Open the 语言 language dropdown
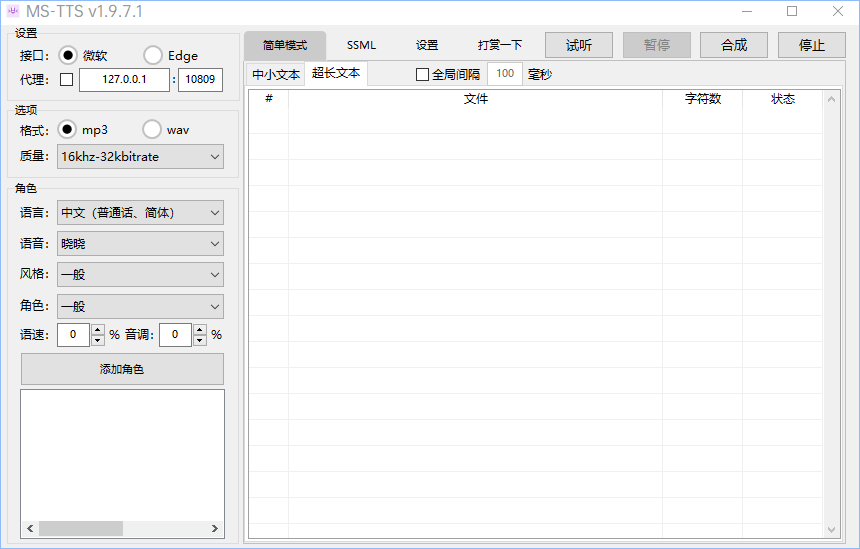Screen dimensions: 860x549 pyautogui.click(x=140, y=213)
